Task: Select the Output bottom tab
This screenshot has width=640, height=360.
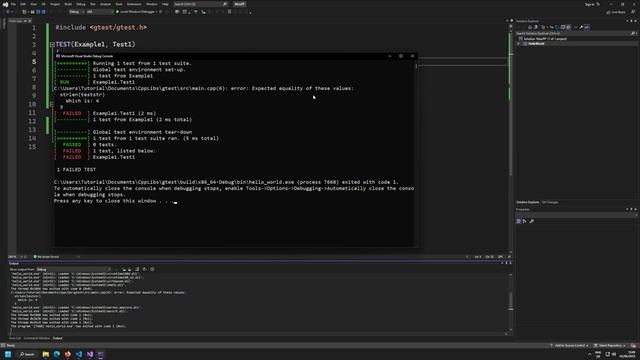Action: click(57, 338)
